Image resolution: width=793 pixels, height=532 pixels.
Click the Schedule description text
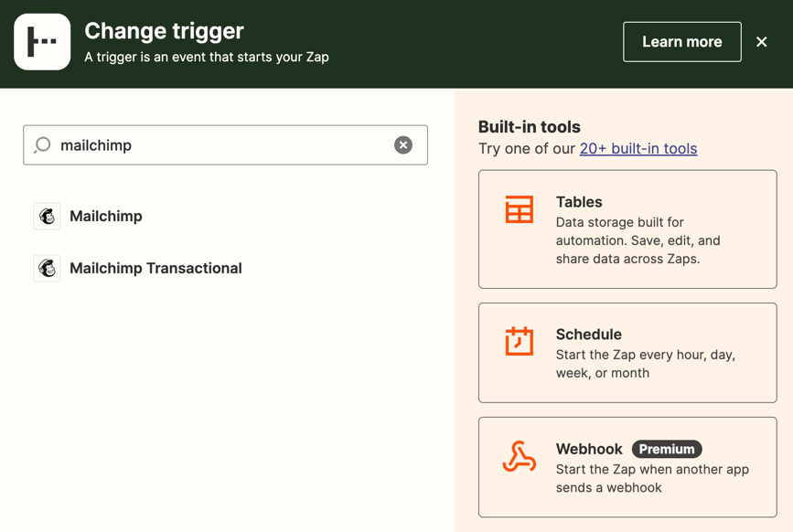pos(646,364)
